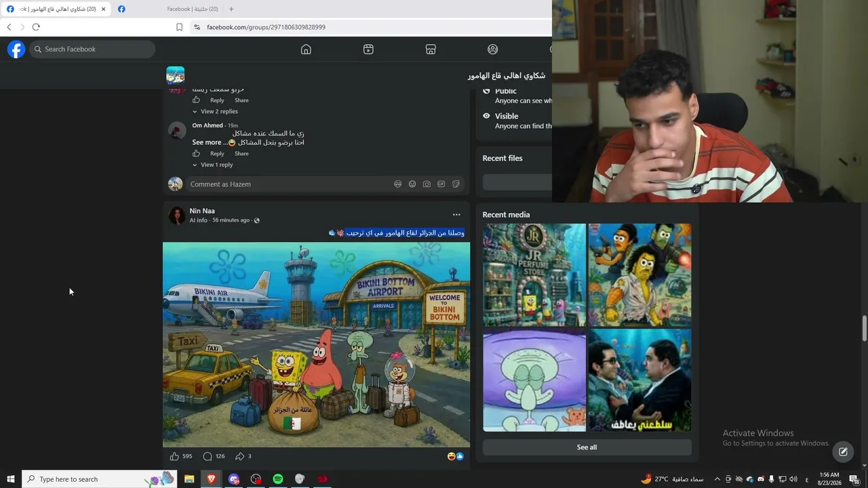The width and height of the screenshot is (868, 488).
Task: Open Om Ahmed's profile name
Action: tap(208, 125)
